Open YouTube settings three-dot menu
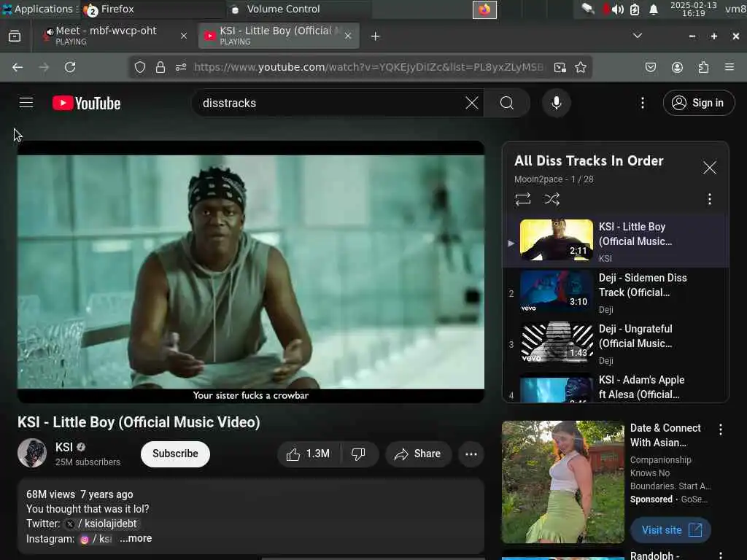 point(642,103)
